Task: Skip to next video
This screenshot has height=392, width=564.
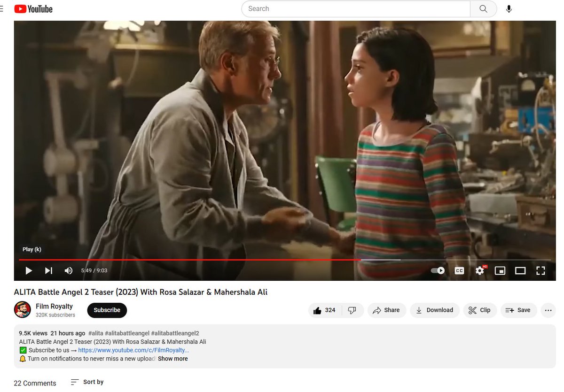Action: click(48, 270)
